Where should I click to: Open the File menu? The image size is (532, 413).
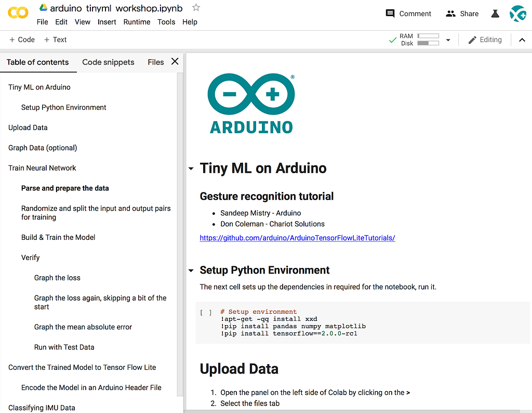coord(43,22)
